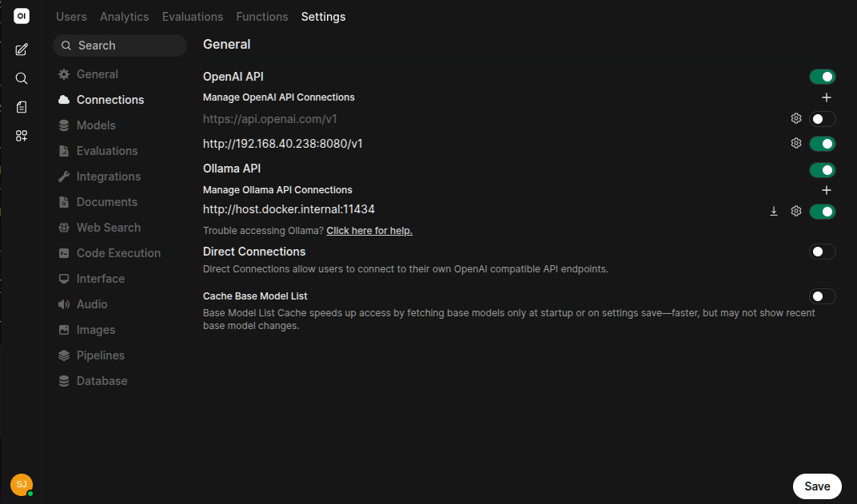Configure the api.openai.com connection gear
This screenshot has height=504, width=857.
click(x=795, y=118)
